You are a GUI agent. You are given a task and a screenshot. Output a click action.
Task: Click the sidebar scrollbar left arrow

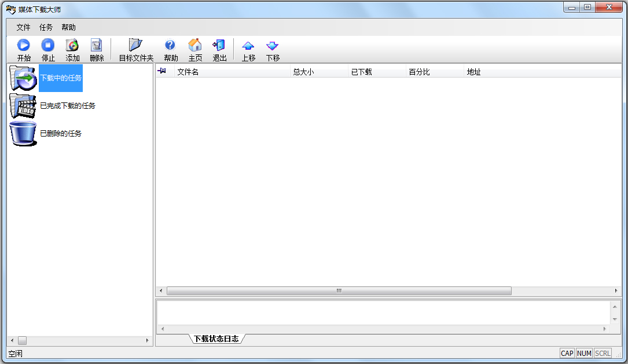[x=12, y=340]
